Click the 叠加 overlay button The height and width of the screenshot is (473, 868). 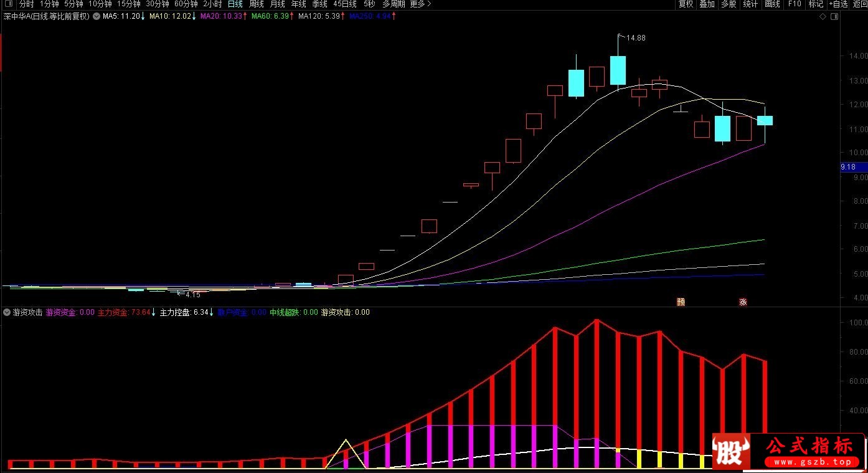pyautogui.click(x=707, y=4)
